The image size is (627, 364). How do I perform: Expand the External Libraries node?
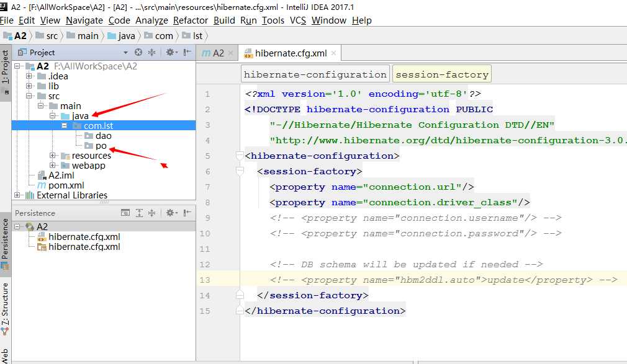[x=17, y=195]
